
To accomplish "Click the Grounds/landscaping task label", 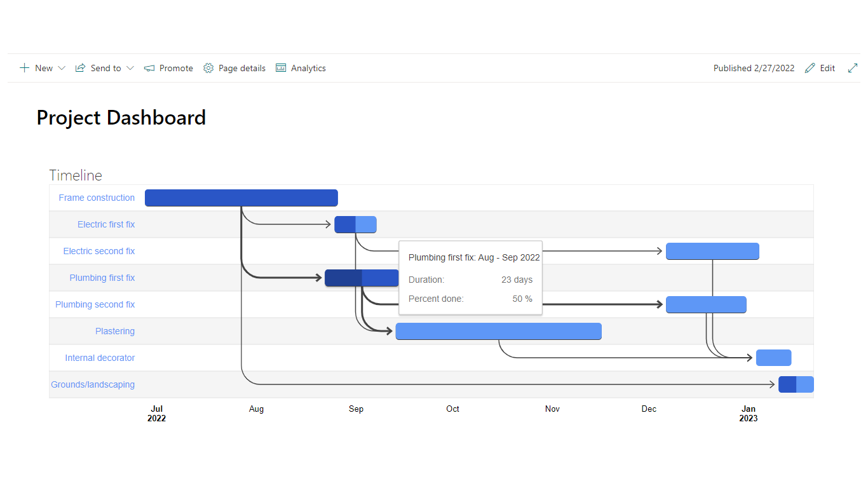I will (x=93, y=384).
